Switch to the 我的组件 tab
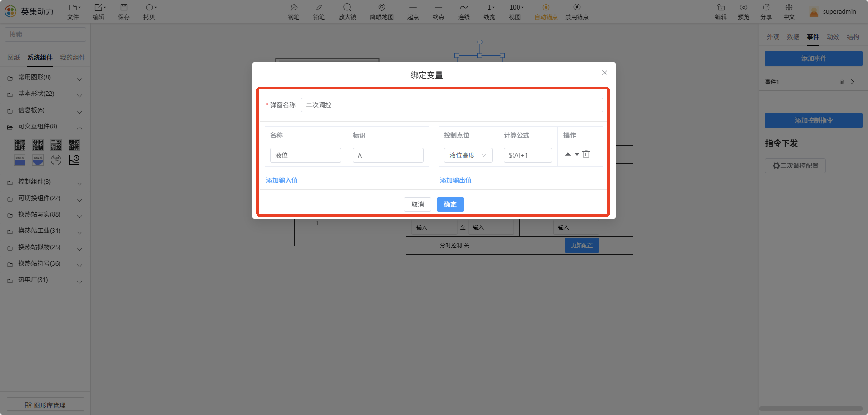The width and height of the screenshot is (868, 415). pyautogui.click(x=73, y=58)
